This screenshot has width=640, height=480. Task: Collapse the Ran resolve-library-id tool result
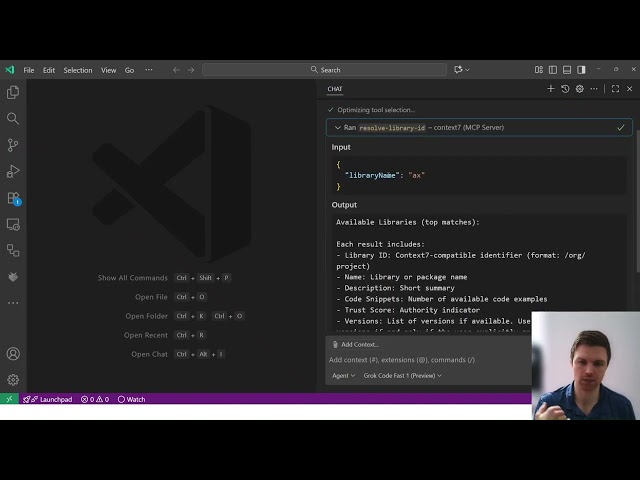click(479, 127)
